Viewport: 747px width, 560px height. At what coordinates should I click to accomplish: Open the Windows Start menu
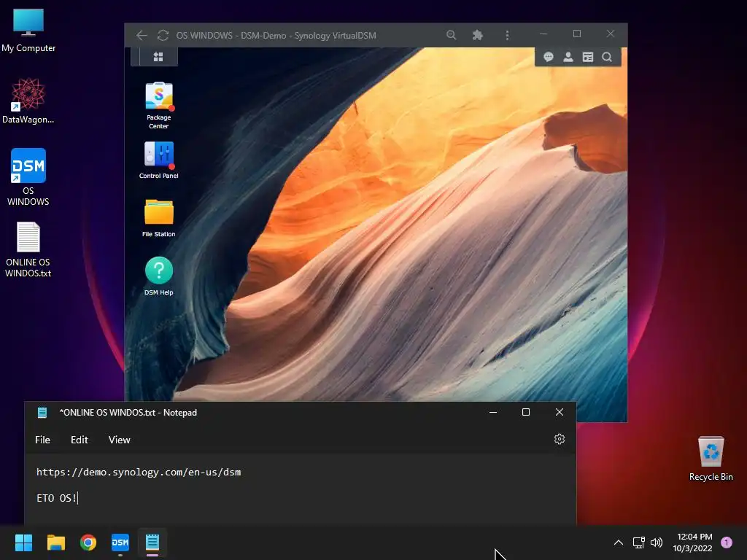(x=23, y=542)
